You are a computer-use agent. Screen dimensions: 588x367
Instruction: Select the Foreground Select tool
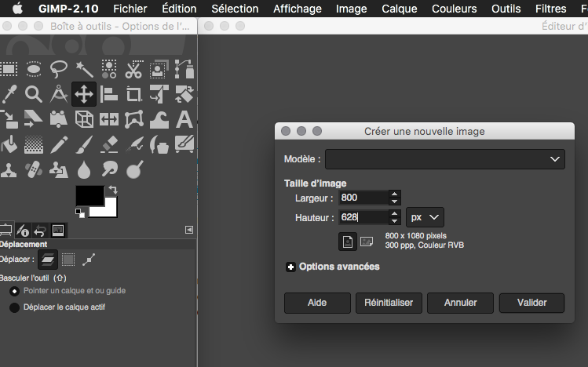coord(159,69)
